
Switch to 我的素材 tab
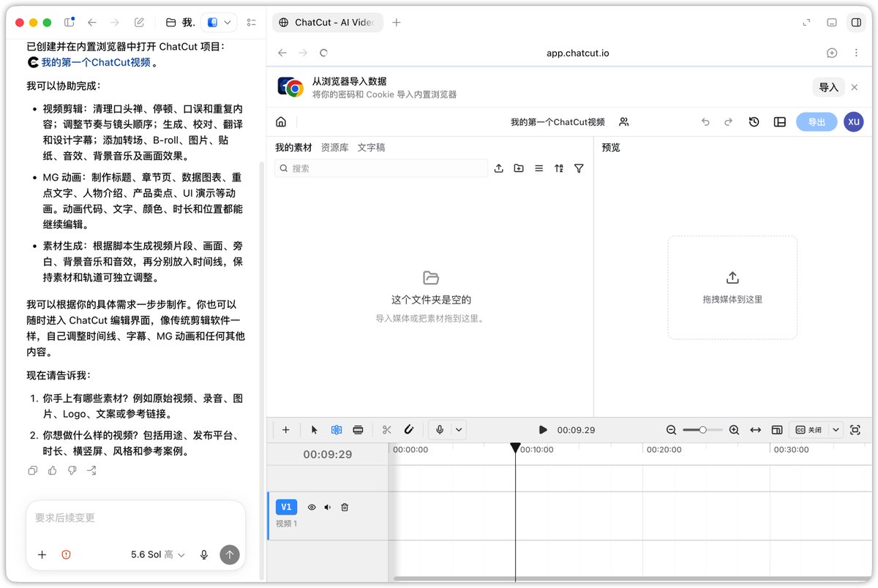293,148
